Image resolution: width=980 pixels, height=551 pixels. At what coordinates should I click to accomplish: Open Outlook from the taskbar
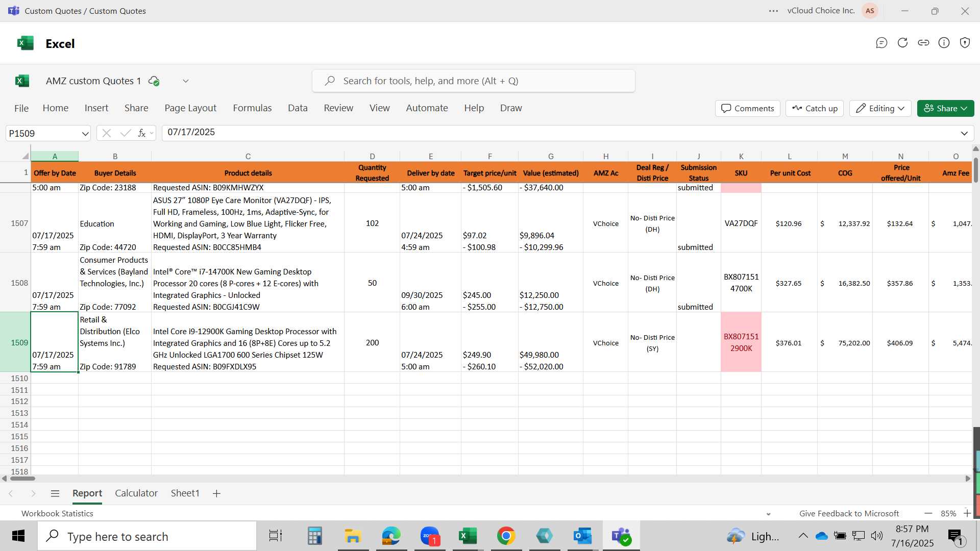coord(582,536)
